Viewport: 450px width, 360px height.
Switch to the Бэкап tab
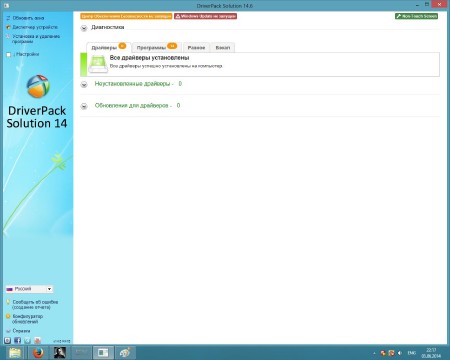point(223,48)
